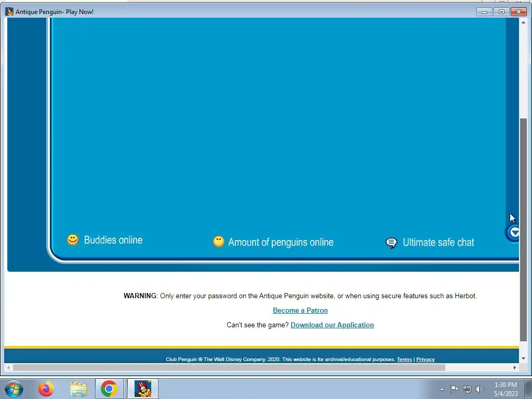Click the horizontal scrollbar left arrow

pos(8,367)
